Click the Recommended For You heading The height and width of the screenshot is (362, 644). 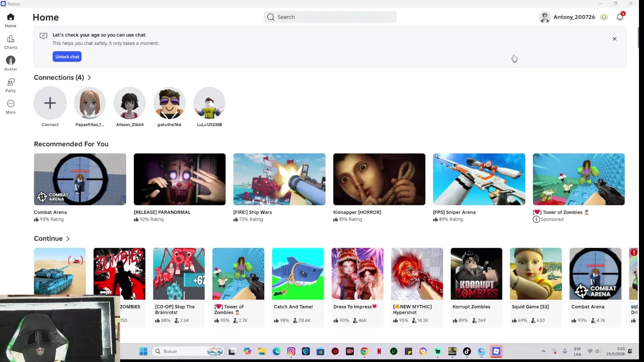coord(71,144)
